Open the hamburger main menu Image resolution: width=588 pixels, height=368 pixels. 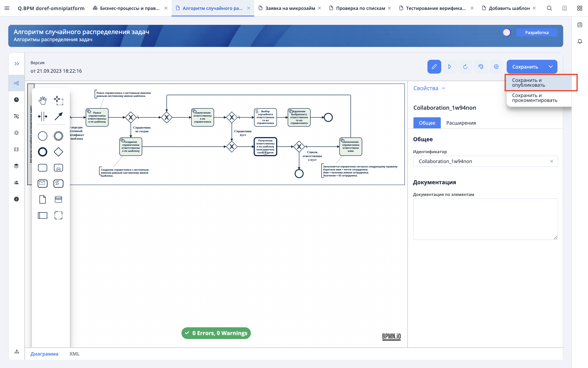click(7, 8)
